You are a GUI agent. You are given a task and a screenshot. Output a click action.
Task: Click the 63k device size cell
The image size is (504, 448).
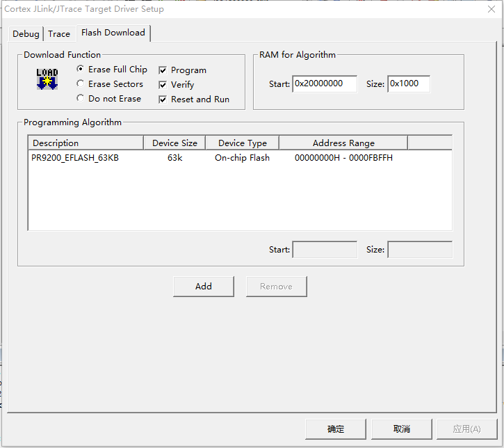coord(174,158)
